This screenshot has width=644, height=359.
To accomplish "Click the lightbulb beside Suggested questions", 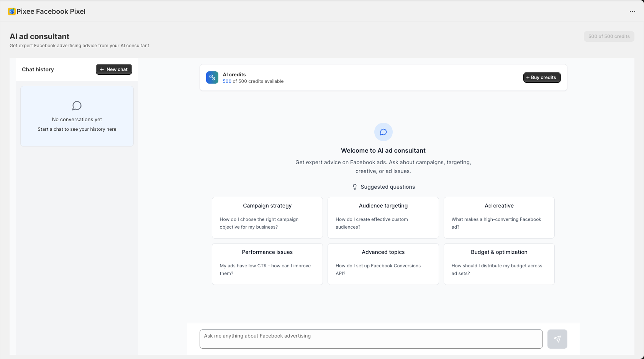I will point(354,187).
